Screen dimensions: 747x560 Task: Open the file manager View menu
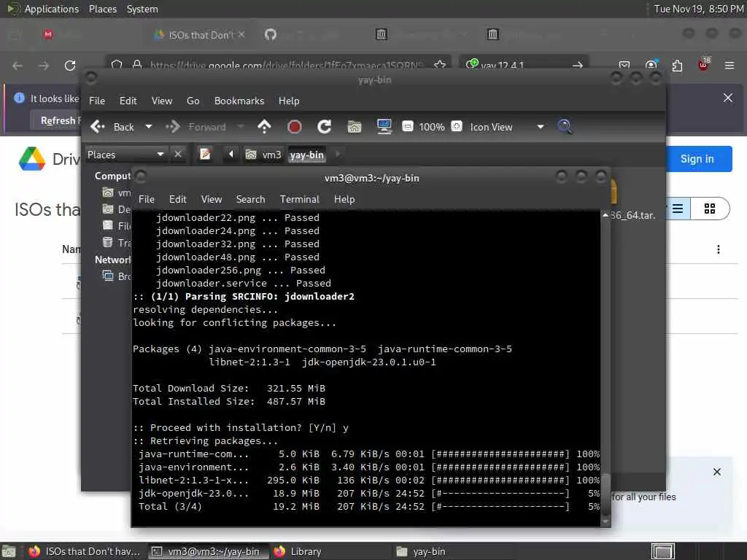click(x=162, y=101)
